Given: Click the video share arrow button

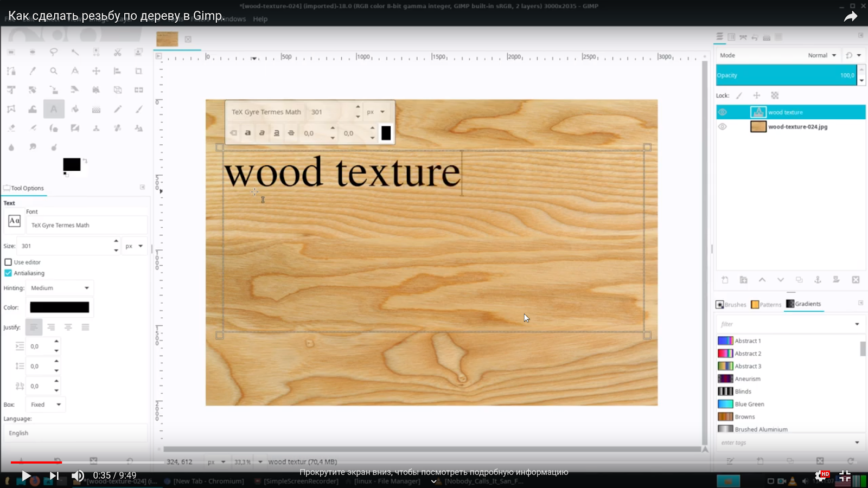Looking at the screenshot, I should click(x=851, y=16).
